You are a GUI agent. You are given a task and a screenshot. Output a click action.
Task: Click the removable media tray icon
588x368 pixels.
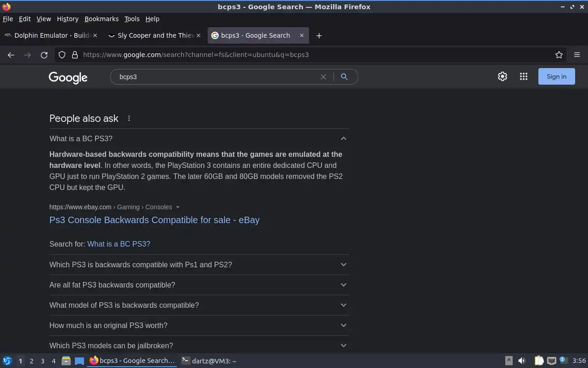pos(509,361)
